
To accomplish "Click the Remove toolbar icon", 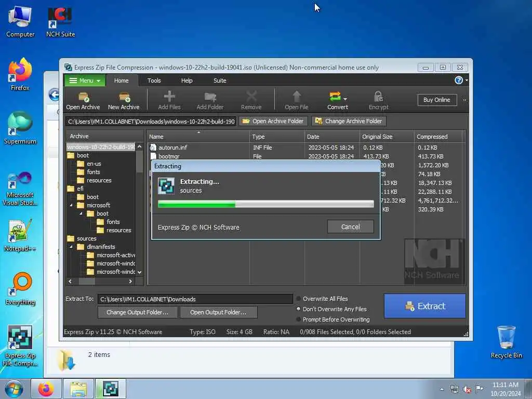I will (251, 100).
